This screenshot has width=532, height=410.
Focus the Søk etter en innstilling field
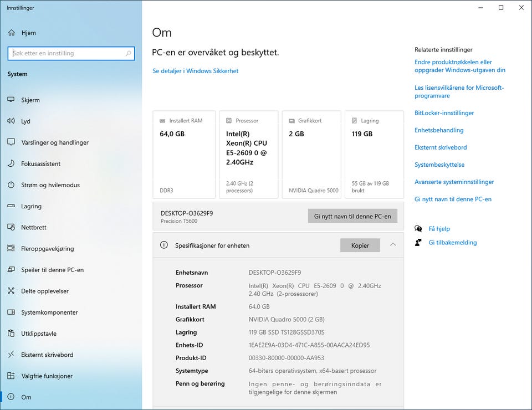click(71, 53)
